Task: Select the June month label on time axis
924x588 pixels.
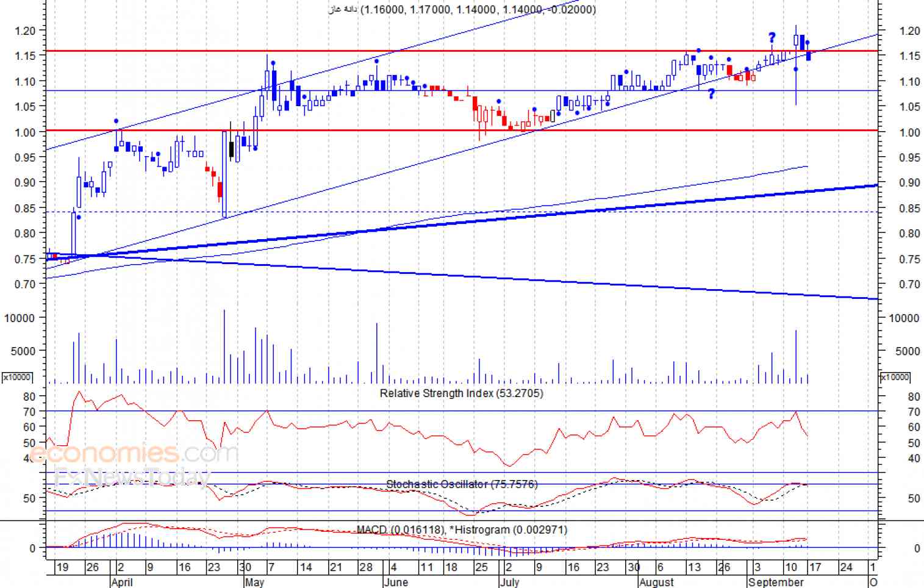Action: [396, 582]
